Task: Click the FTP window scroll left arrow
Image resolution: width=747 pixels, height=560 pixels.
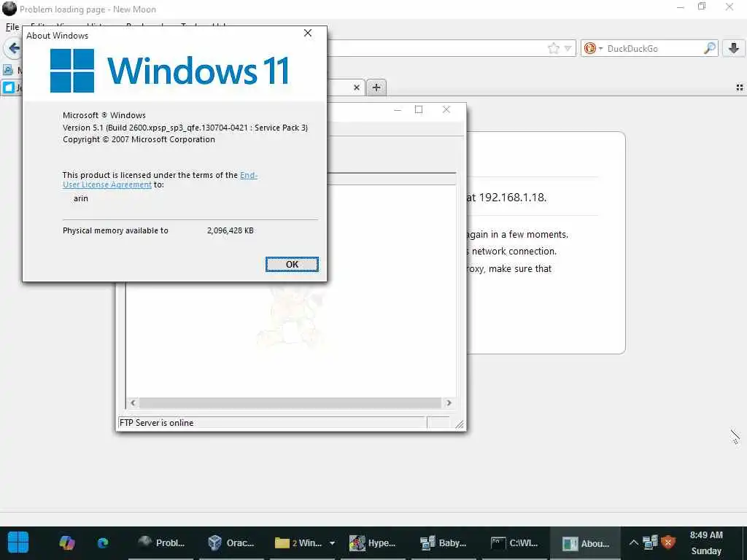Action: [x=133, y=402]
